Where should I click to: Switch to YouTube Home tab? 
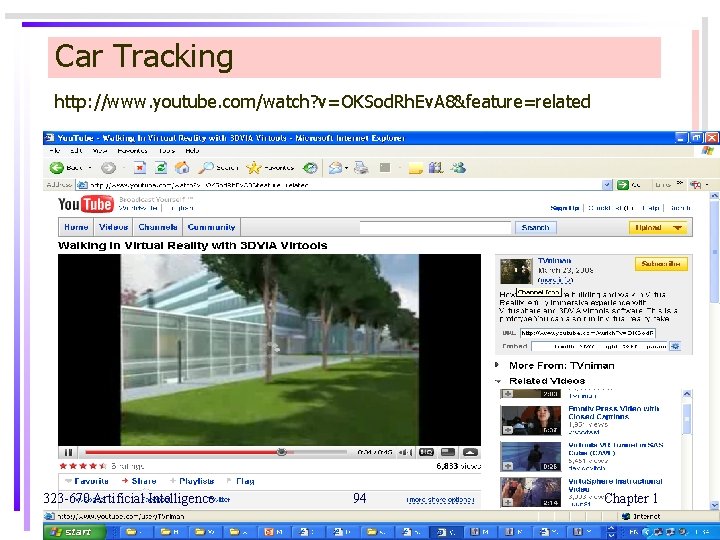[x=76, y=227]
